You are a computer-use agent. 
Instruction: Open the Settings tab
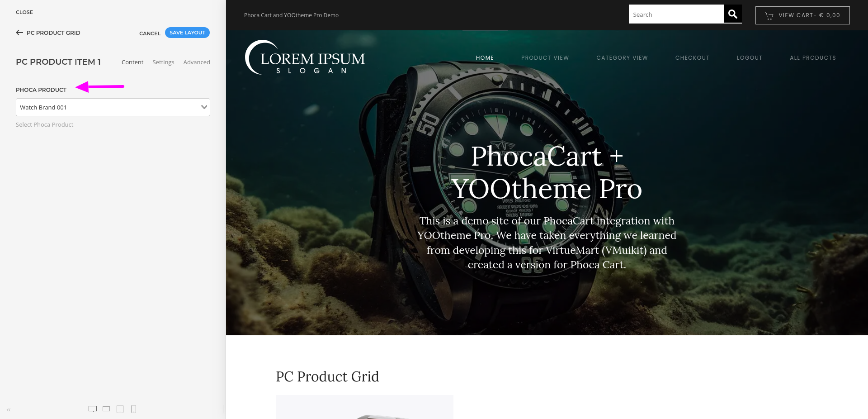tap(163, 62)
